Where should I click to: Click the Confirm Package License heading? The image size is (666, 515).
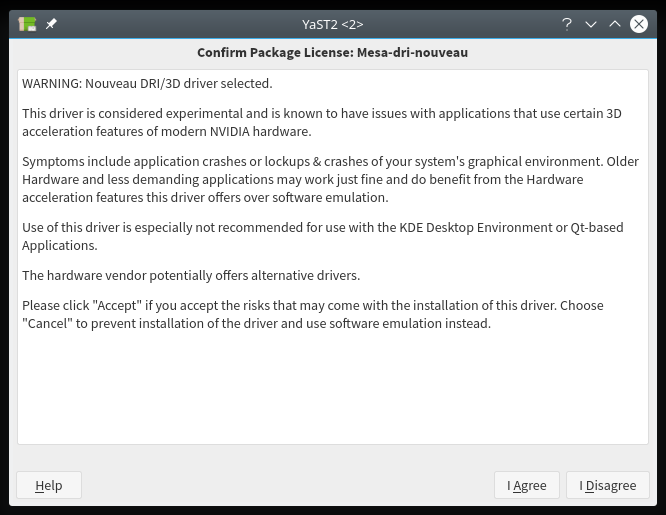pyautogui.click(x=332, y=52)
